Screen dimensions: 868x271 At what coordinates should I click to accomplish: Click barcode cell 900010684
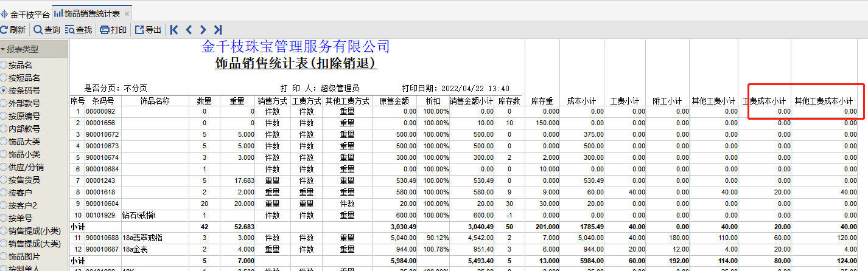pyautogui.click(x=102, y=169)
